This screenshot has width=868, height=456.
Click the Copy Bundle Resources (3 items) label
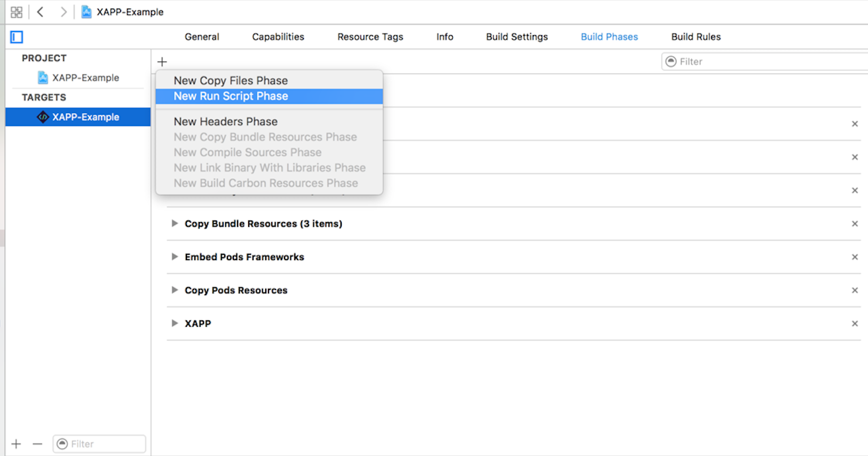[x=263, y=224]
